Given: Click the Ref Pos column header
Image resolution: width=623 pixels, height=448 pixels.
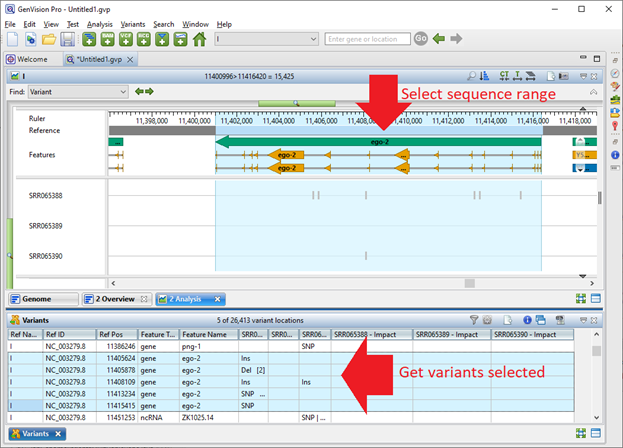Looking at the screenshot, I should [117, 334].
